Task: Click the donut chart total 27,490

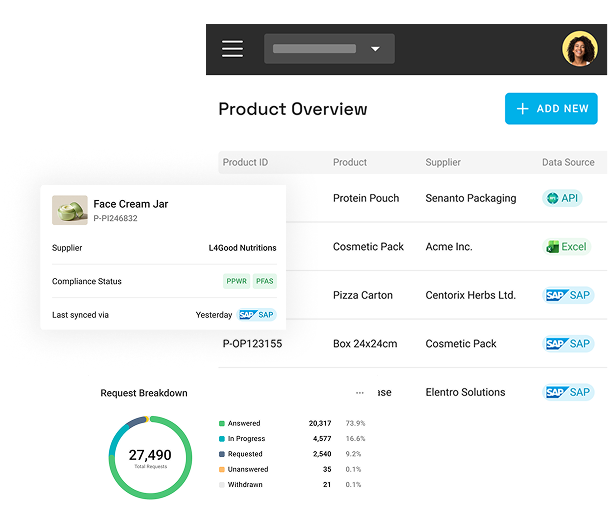Action: [150, 455]
